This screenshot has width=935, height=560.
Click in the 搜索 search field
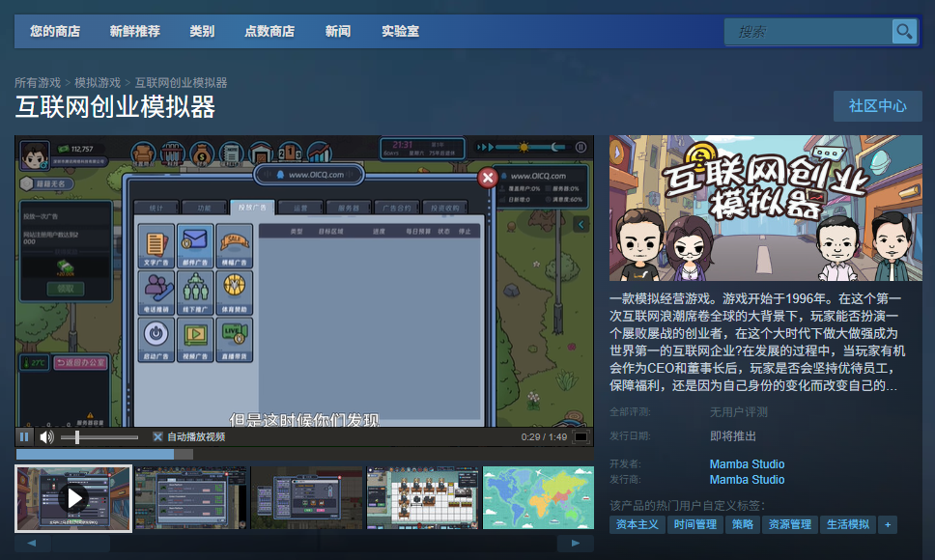(807, 32)
